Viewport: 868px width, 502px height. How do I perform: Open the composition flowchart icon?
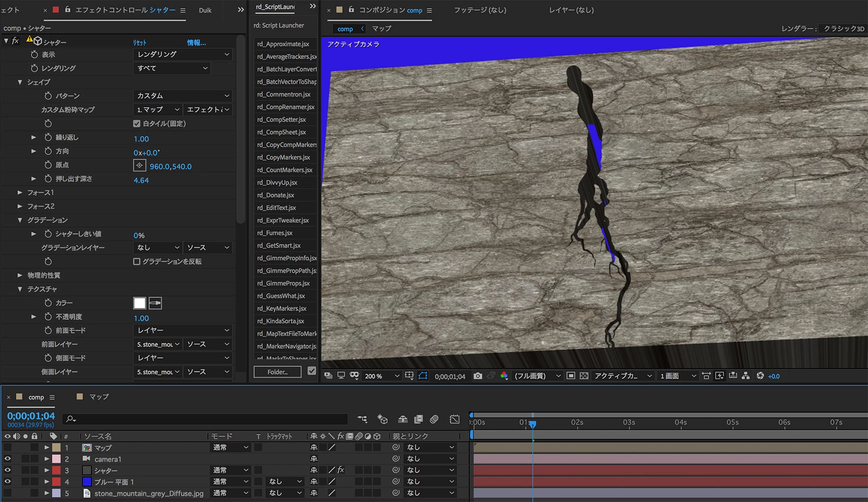[746, 376]
